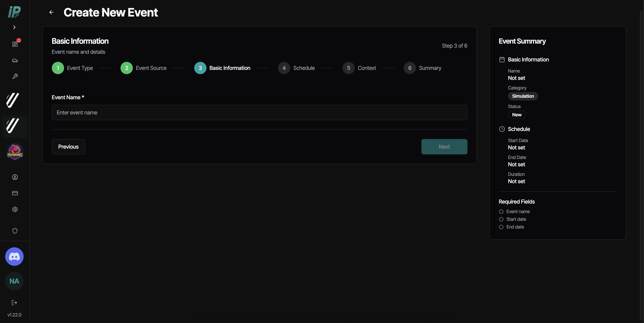The height and width of the screenshot is (323, 644).
Task: Click the Start date required-field circle
Action: (501, 219)
